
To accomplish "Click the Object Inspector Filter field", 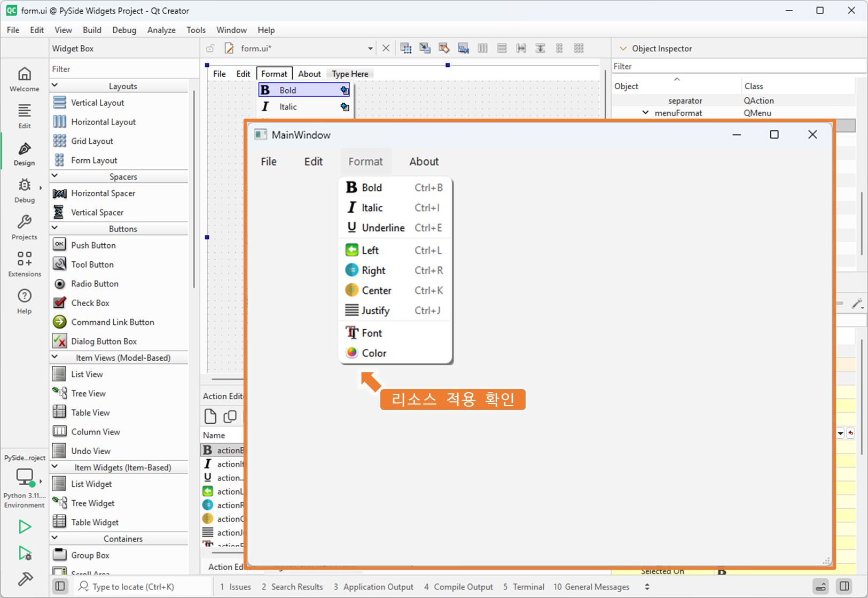I will tap(739, 66).
